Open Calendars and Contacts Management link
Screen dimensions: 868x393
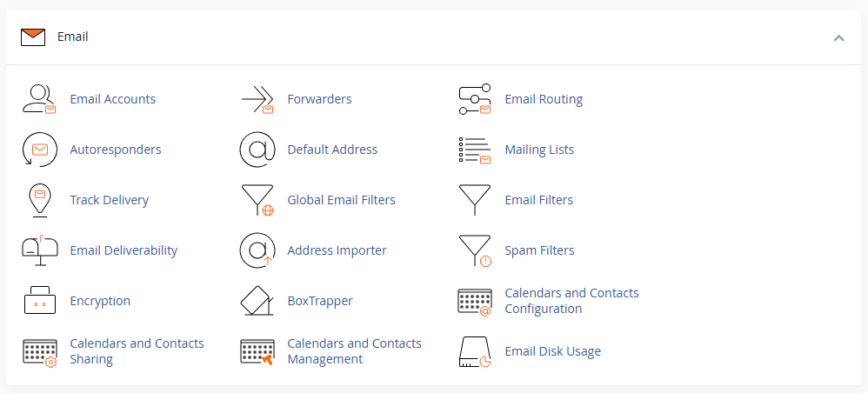point(354,351)
